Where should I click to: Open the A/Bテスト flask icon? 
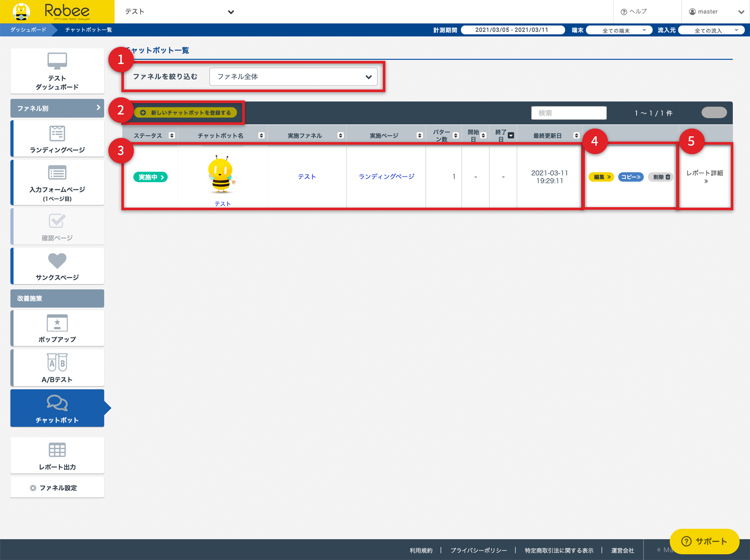57,363
